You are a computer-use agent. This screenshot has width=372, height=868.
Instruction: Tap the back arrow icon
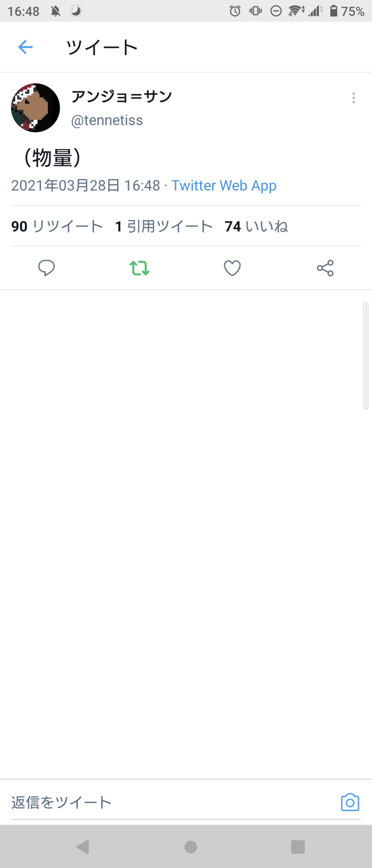[x=26, y=47]
